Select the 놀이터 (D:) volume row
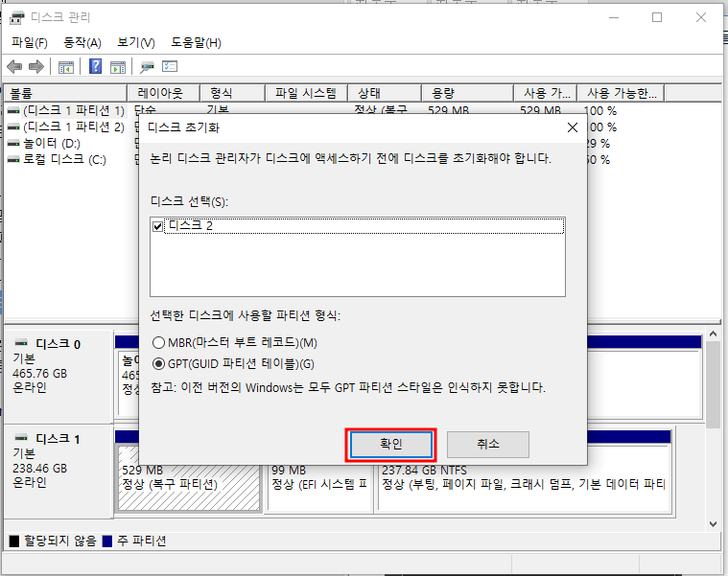This screenshot has width=728, height=576. point(52,144)
